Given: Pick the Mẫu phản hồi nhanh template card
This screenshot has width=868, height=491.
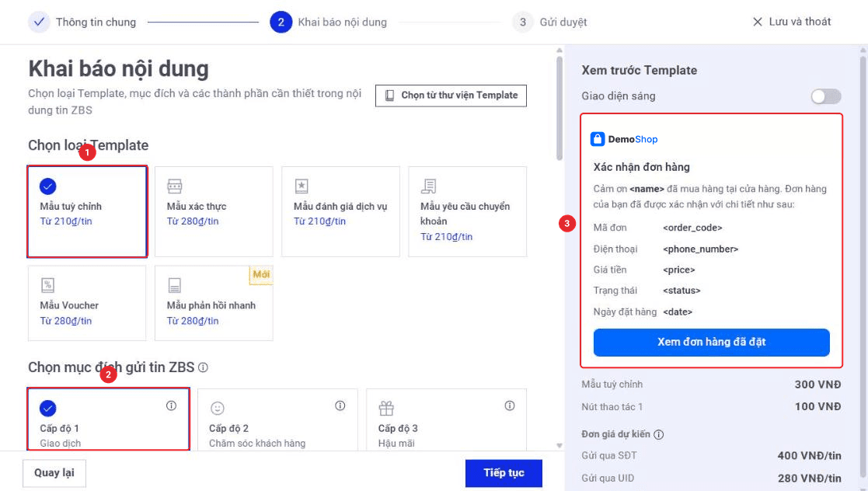Looking at the screenshot, I should click(x=214, y=303).
